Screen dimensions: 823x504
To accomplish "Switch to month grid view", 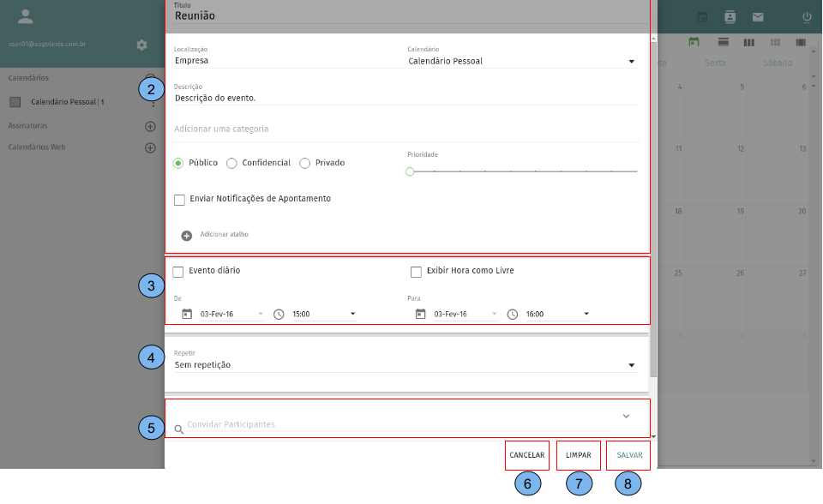I will click(x=775, y=42).
